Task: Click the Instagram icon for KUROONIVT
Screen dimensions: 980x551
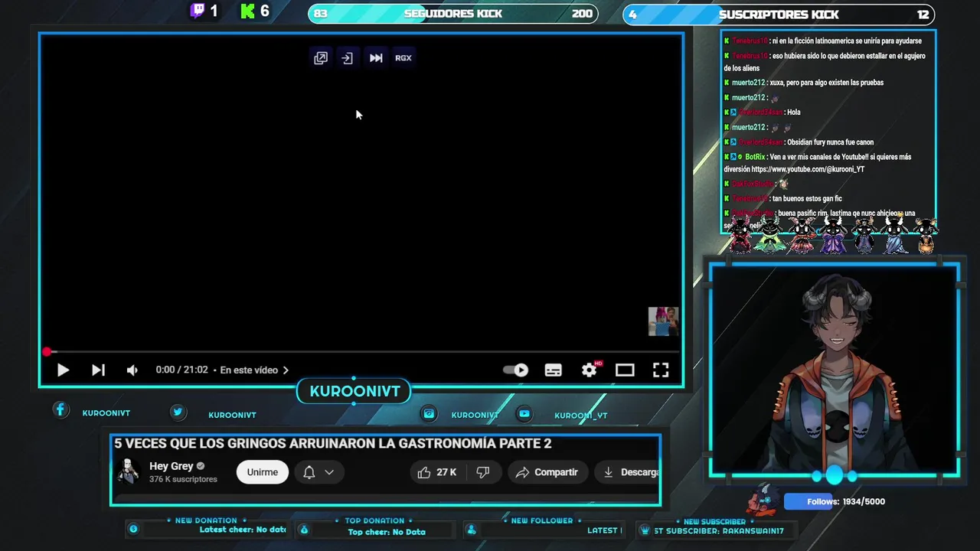Action: pos(429,414)
